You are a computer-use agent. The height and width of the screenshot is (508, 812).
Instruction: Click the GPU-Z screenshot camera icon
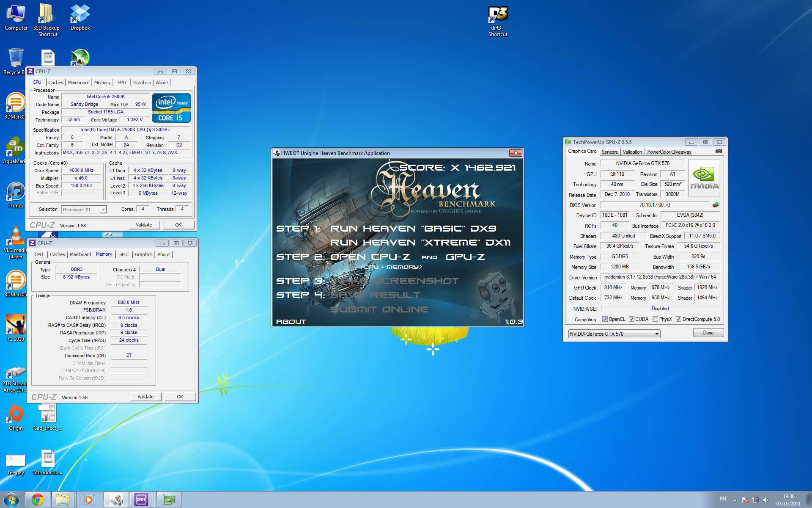pyautogui.click(x=719, y=151)
